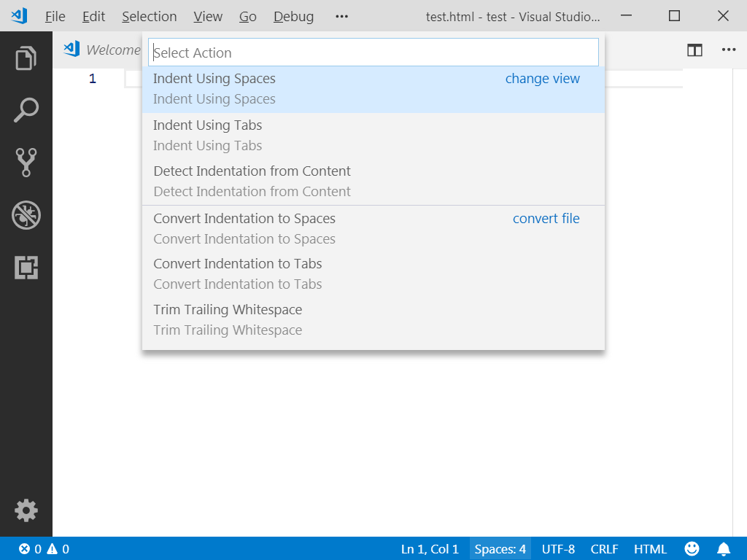Open the editor More Actions ellipsis
This screenshot has width=747, height=560.
(729, 50)
